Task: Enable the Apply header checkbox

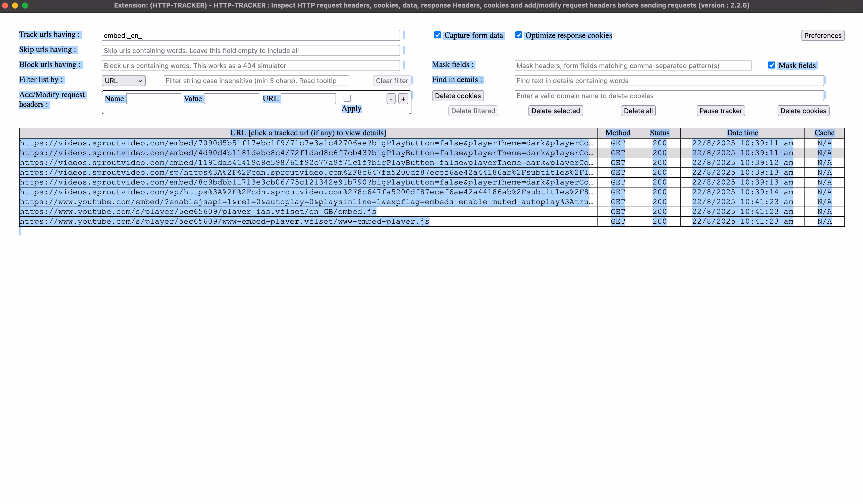Action: 347,98
